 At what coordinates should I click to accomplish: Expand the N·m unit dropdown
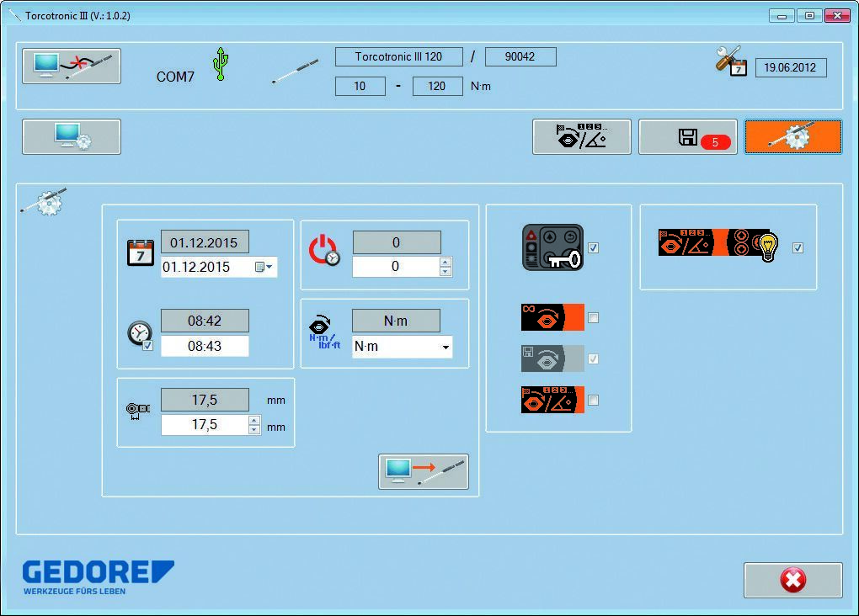[x=444, y=347]
